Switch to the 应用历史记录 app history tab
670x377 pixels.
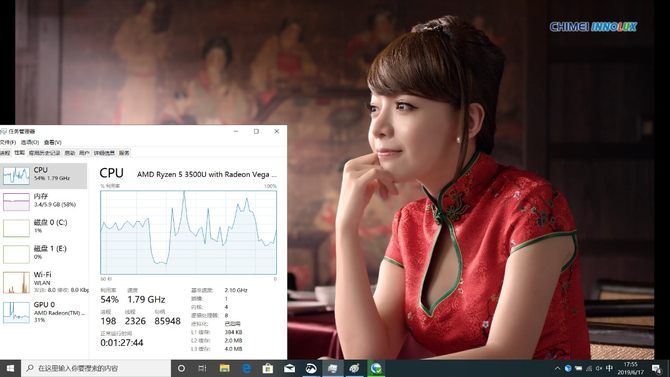[44, 153]
